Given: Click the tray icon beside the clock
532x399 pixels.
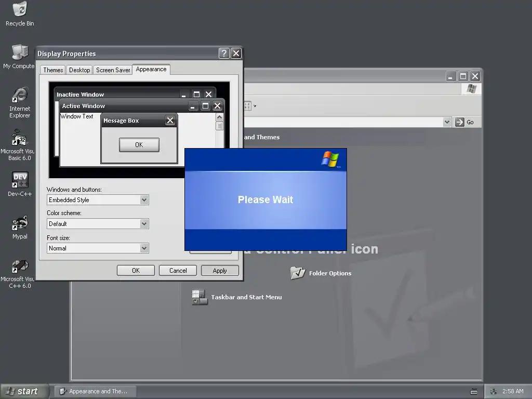Looking at the screenshot, I should pos(494,392).
